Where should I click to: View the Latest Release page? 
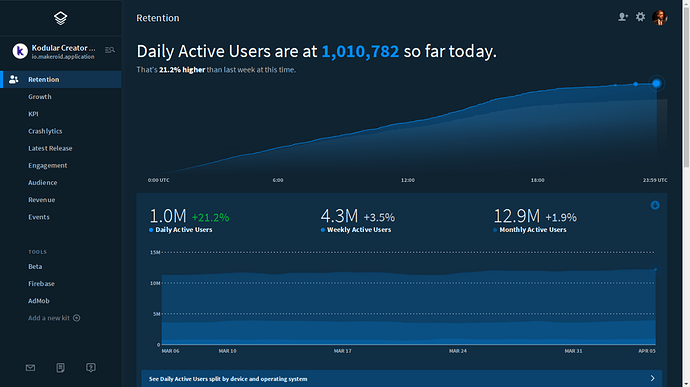(50, 148)
